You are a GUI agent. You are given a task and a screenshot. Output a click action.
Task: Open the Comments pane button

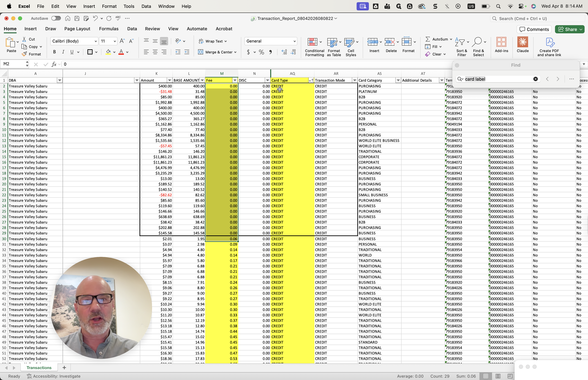534,29
